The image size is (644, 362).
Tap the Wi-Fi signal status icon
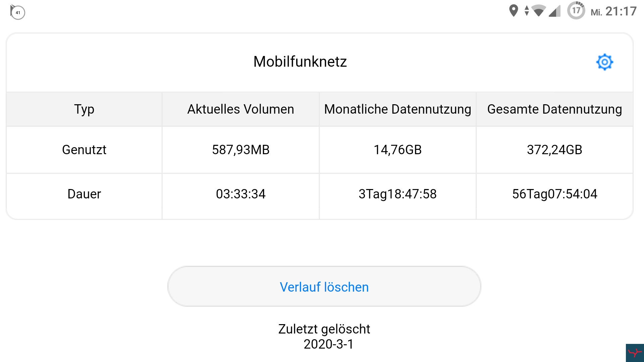[x=539, y=11]
